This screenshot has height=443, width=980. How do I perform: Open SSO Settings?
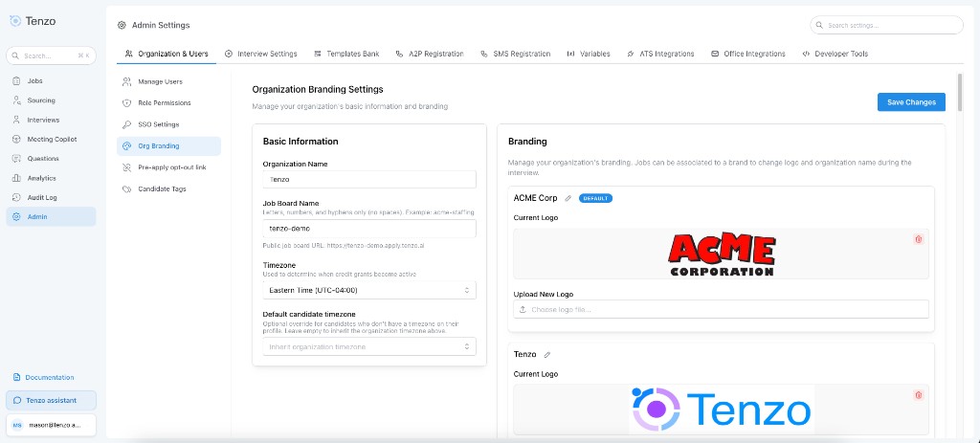click(168, 124)
